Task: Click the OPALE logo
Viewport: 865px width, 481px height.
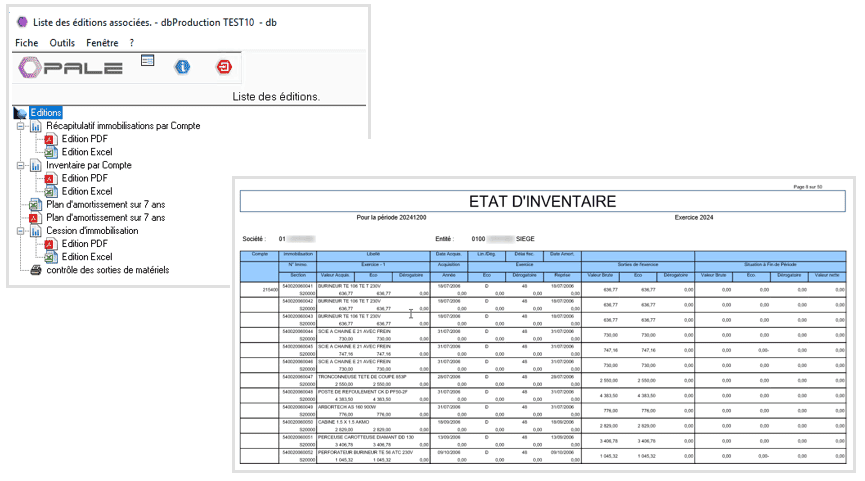Action: [70, 68]
